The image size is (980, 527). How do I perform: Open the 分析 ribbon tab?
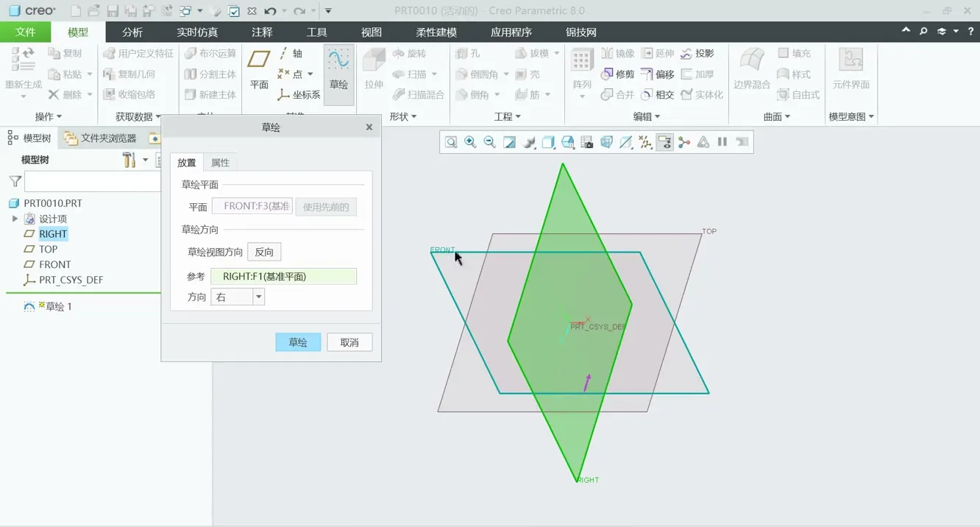[132, 32]
